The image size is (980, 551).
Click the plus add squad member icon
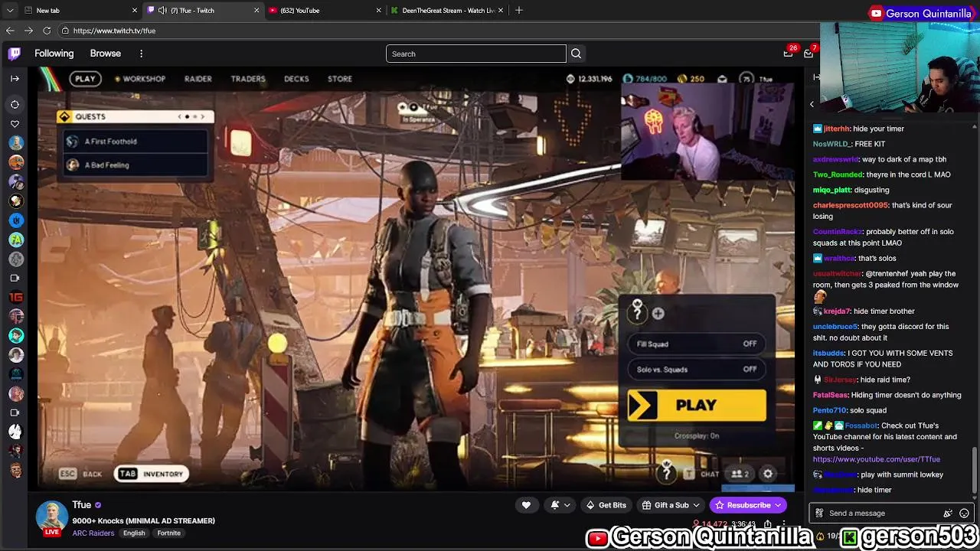click(658, 313)
